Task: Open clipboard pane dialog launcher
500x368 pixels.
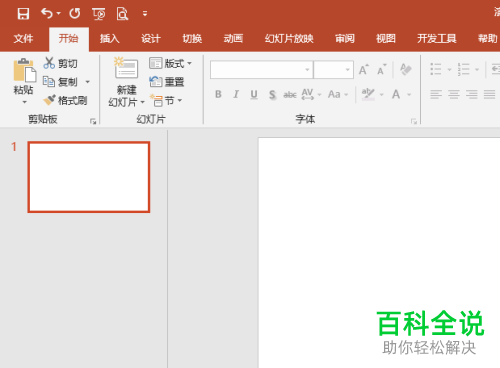Action: (x=93, y=121)
